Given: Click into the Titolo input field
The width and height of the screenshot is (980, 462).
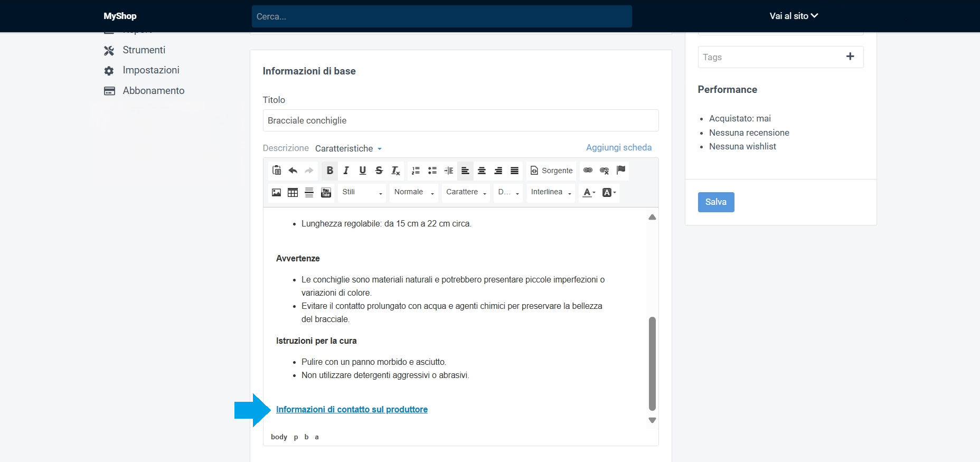Looking at the screenshot, I should click(460, 121).
